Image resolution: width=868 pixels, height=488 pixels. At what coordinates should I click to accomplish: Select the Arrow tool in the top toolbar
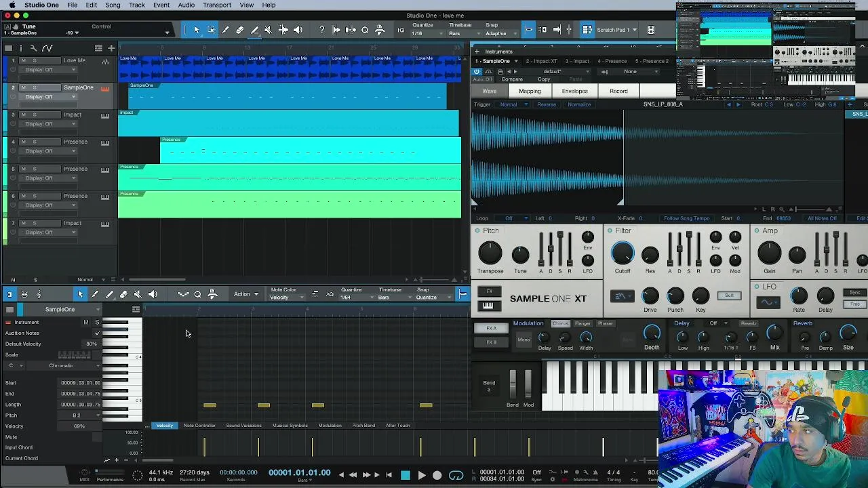tap(197, 30)
